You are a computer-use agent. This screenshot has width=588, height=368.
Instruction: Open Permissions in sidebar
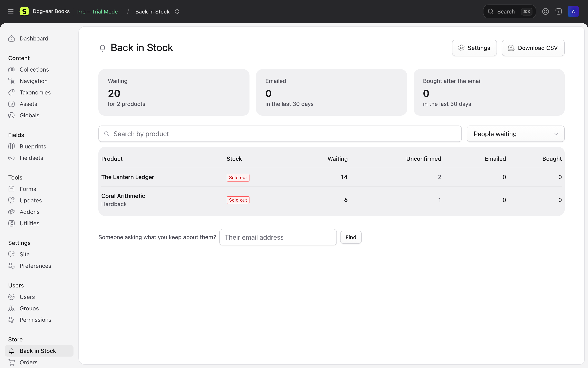tap(36, 320)
